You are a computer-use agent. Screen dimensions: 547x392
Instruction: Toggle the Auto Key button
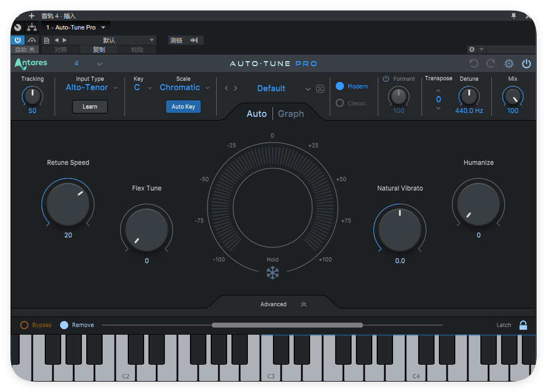pos(183,106)
